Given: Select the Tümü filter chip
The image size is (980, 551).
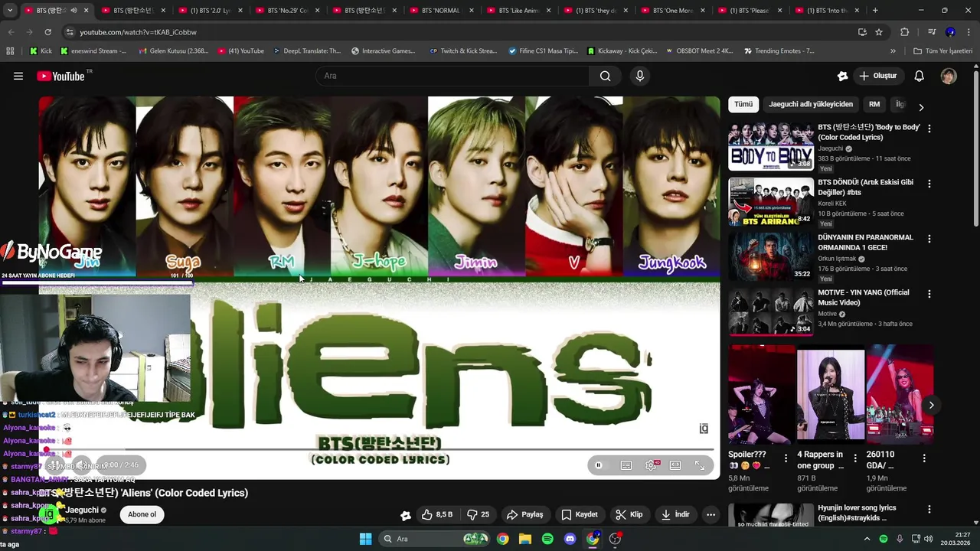Looking at the screenshot, I should click(743, 104).
